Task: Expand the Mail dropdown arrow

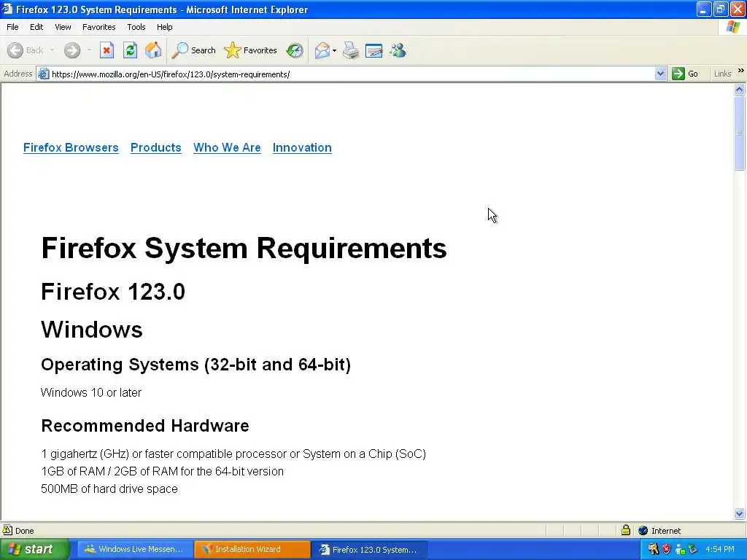Action: 334,50
